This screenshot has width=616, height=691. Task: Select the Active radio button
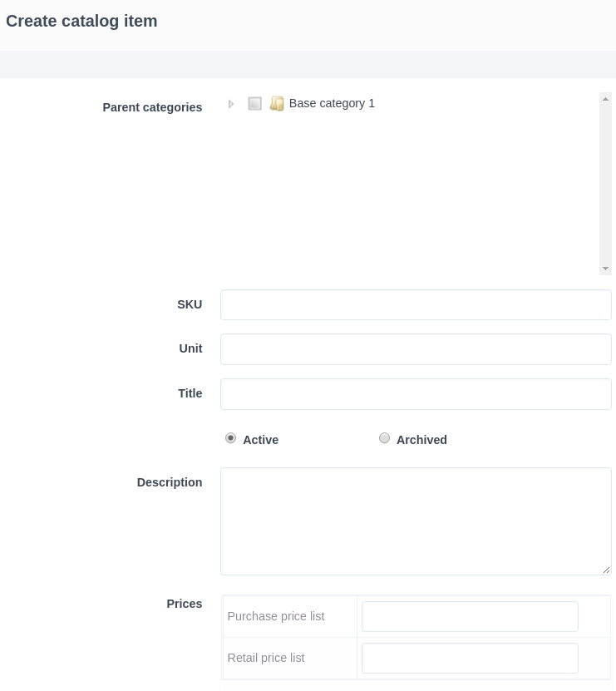pyautogui.click(x=231, y=438)
